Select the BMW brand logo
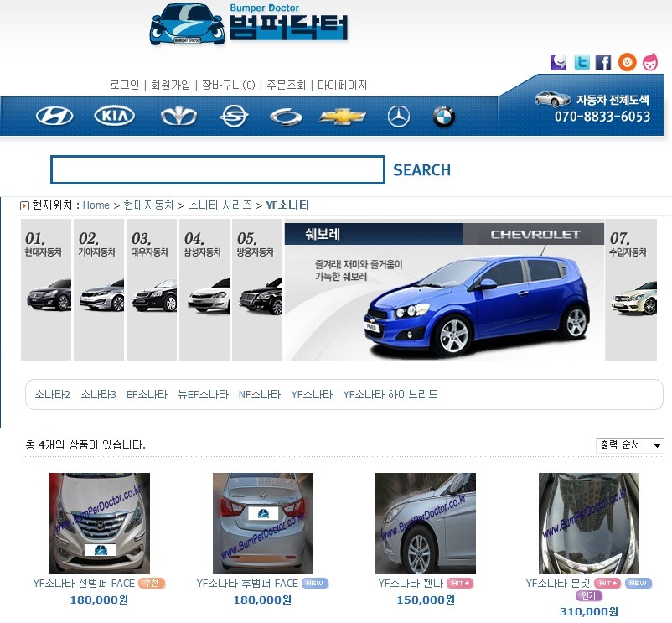The width and height of the screenshot is (672, 623). click(443, 117)
